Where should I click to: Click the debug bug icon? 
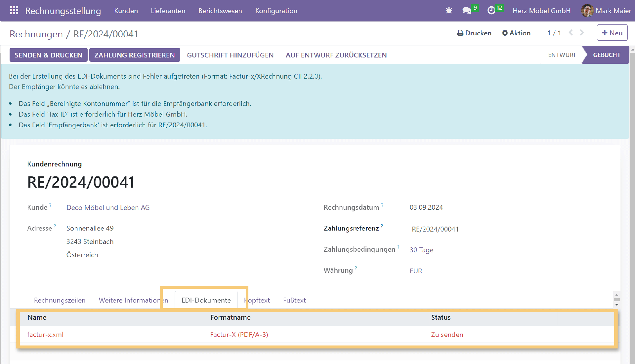[x=449, y=11]
